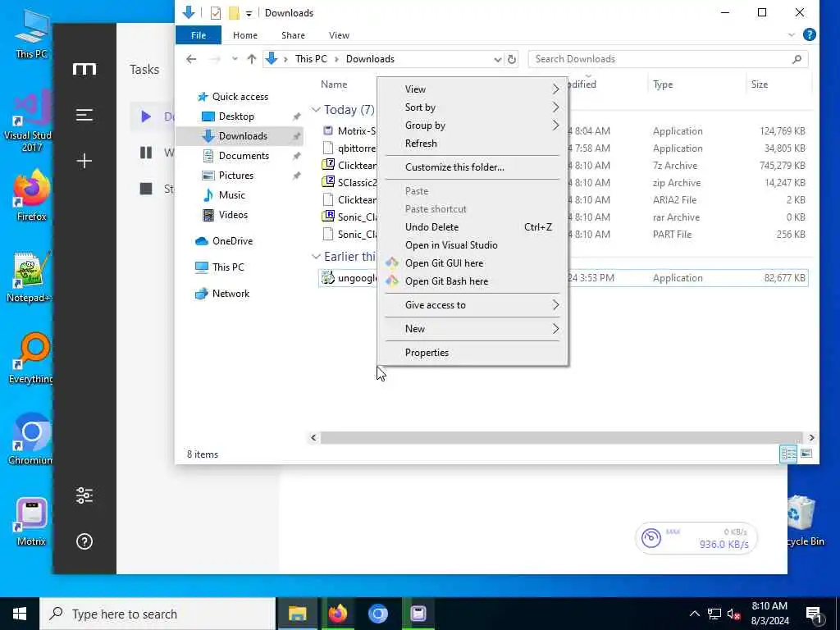Screen dimensions: 840x630
Task: Open the Windows Start button
Action: point(20,614)
